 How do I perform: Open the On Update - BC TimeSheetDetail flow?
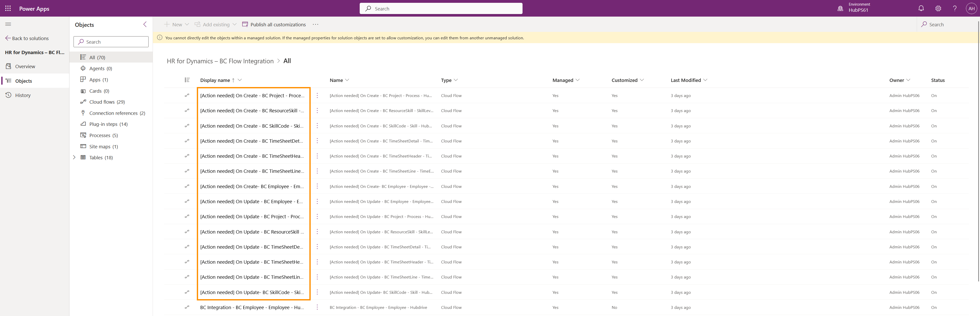click(x=252, y=247)
